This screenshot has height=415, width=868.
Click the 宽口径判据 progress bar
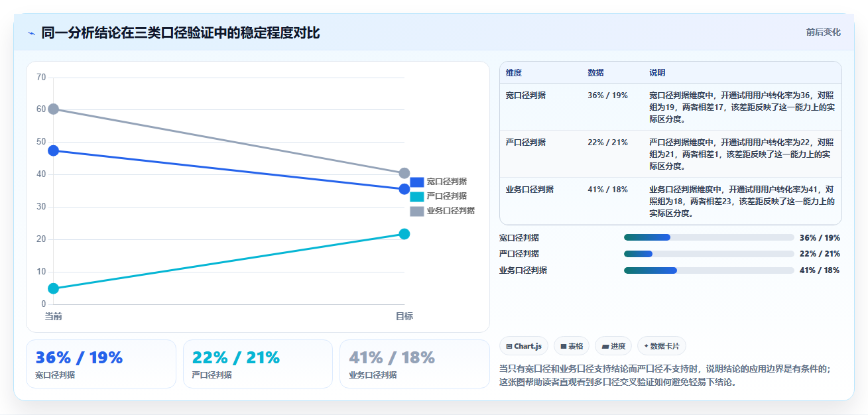709,237
